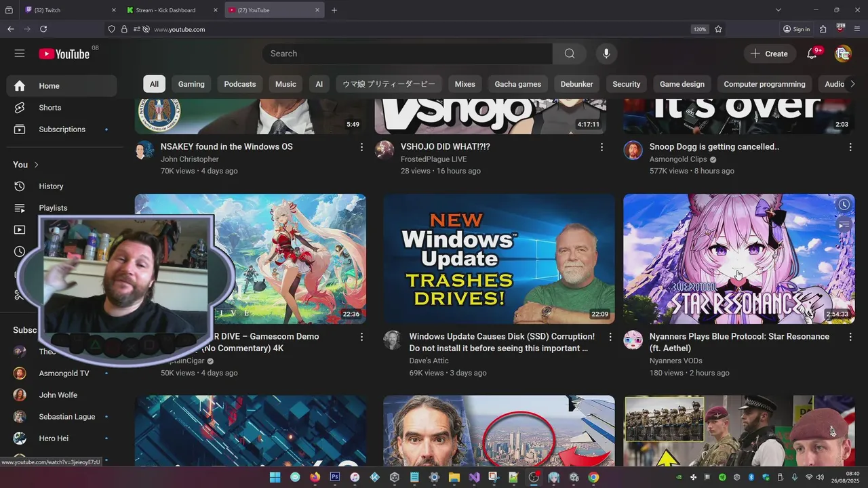Open the Star Resonance video thumbnail
This screenshot has width=868, height=488.
[x=739, y=259]
